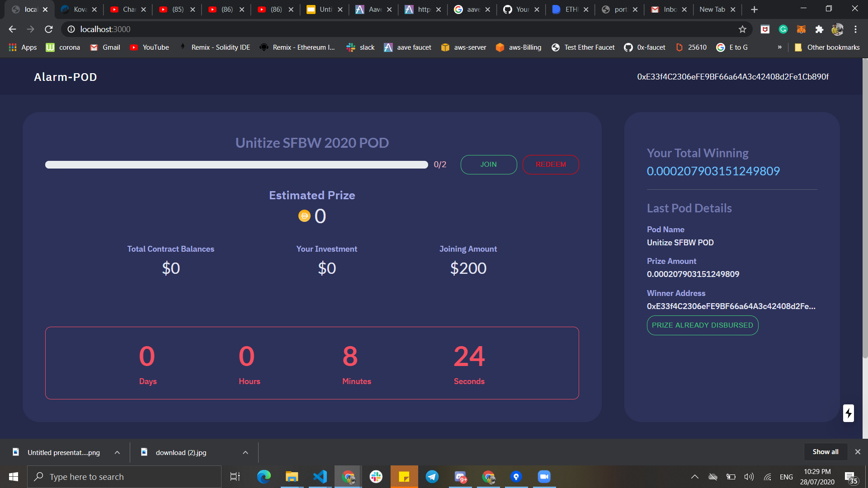Reload the localhost:3000 page
868x488 pixels.
[x=48, y=29]
